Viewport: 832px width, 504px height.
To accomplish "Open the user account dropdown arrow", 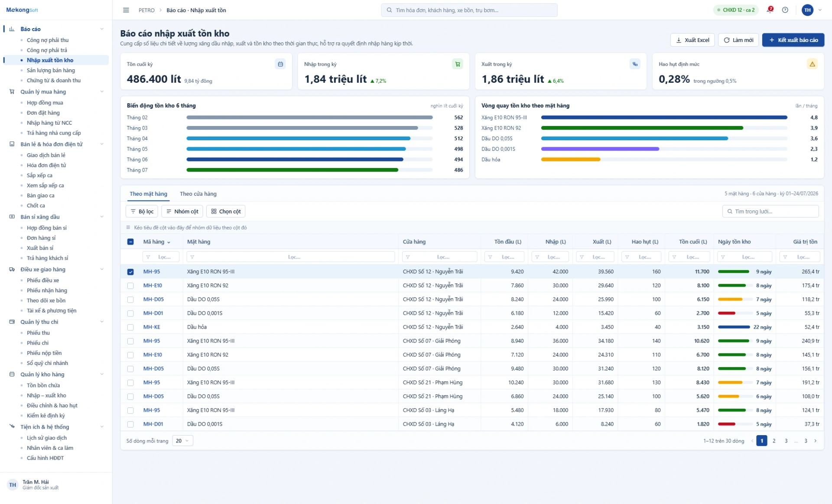I will pos(820,10).
